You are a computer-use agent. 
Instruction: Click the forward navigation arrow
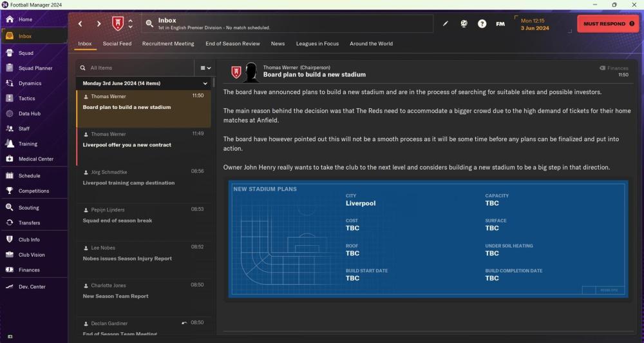point(99,24)
